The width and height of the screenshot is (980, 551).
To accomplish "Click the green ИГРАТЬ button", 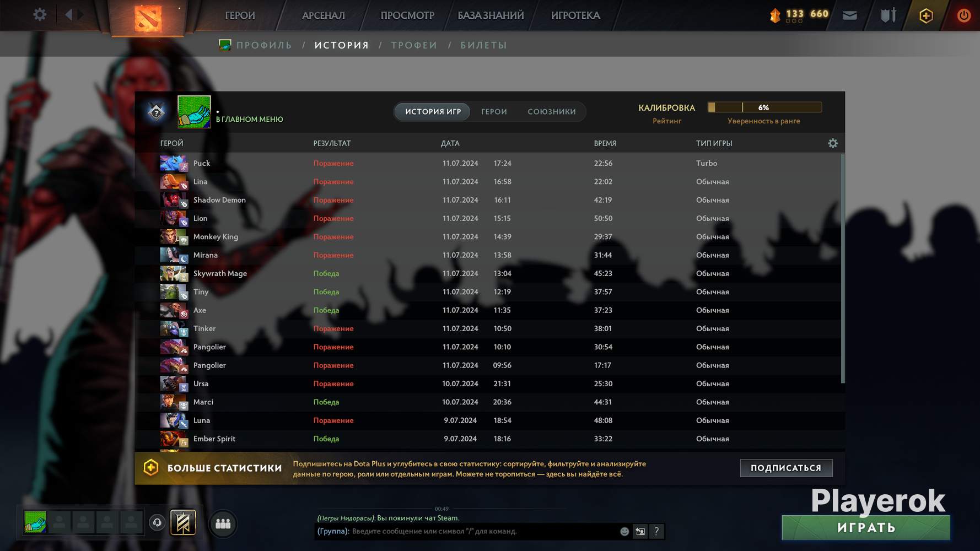I will (x=866, y=527).
